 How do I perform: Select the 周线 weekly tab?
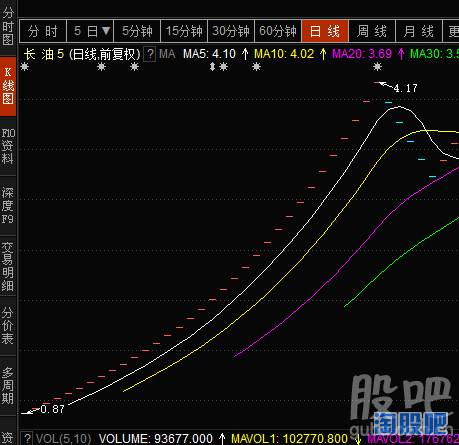click(x=372, y=31)
